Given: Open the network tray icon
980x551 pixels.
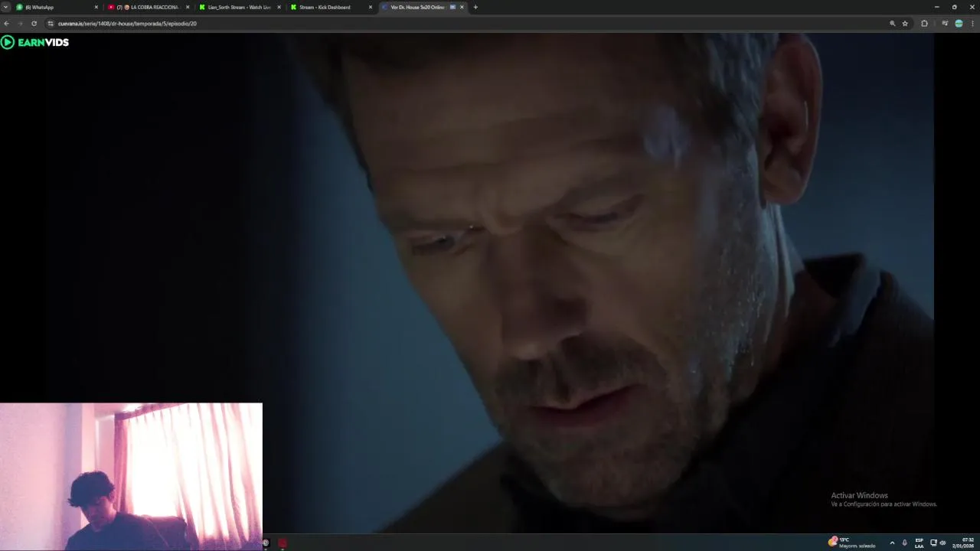Looking at the screenshot, I should tap(933, 543).
